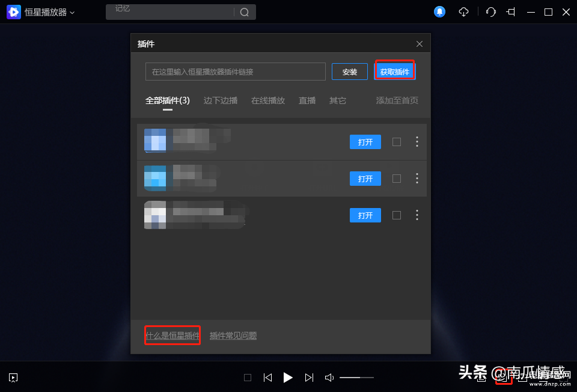Click the play button
This screenshot has width=577, height=392.
pyautogui.click(x=288, y=378)
